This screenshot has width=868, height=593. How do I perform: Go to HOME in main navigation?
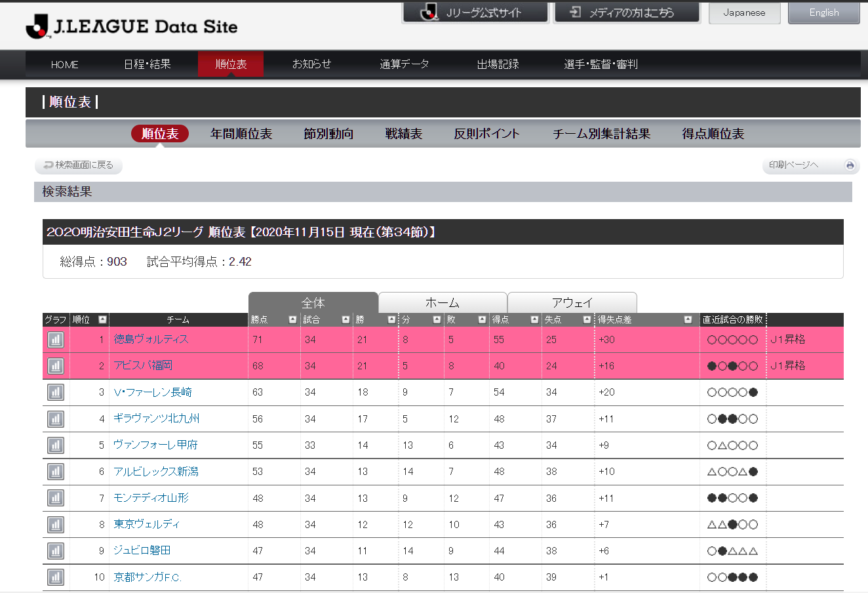click(65, 64)
